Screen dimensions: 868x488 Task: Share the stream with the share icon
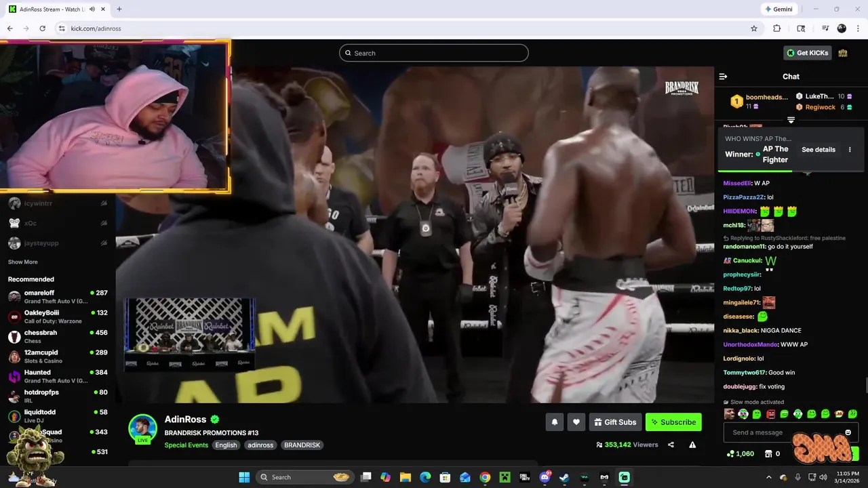tap(671, 445)
